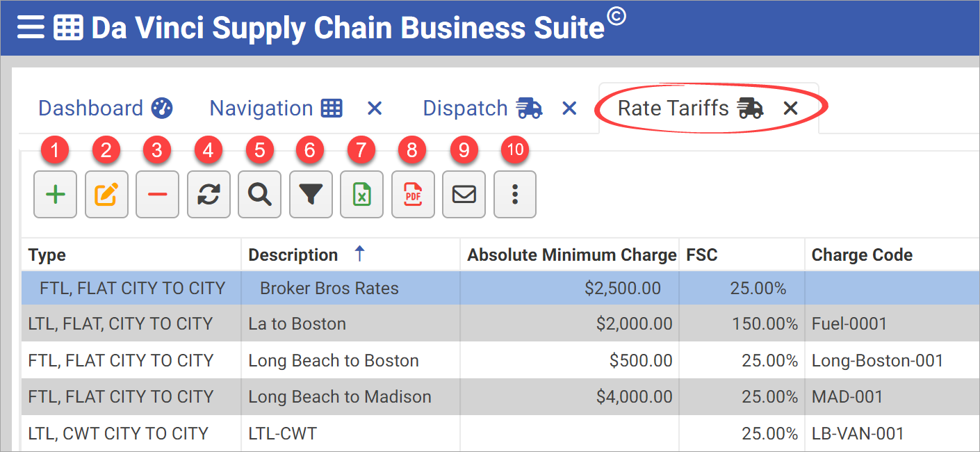The height and width of the screenshot is (452, 980).
Task: Expand options via the grid icon beside the hamburger
Action: pyautogui.click(x=67, y=27)
